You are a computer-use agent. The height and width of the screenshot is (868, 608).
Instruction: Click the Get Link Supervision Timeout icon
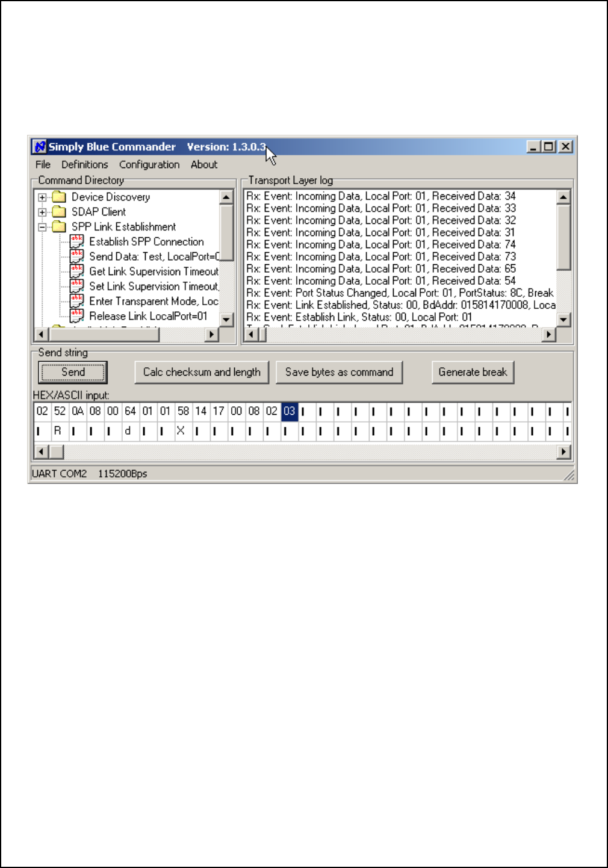pos(77,271)
